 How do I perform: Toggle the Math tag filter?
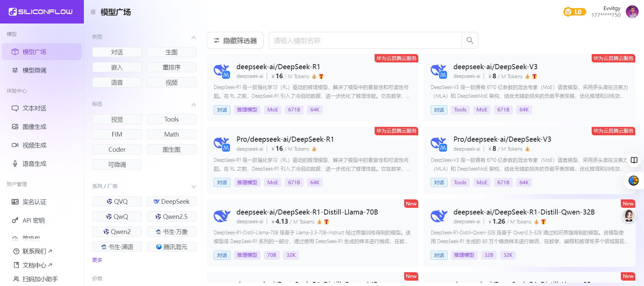171,134
